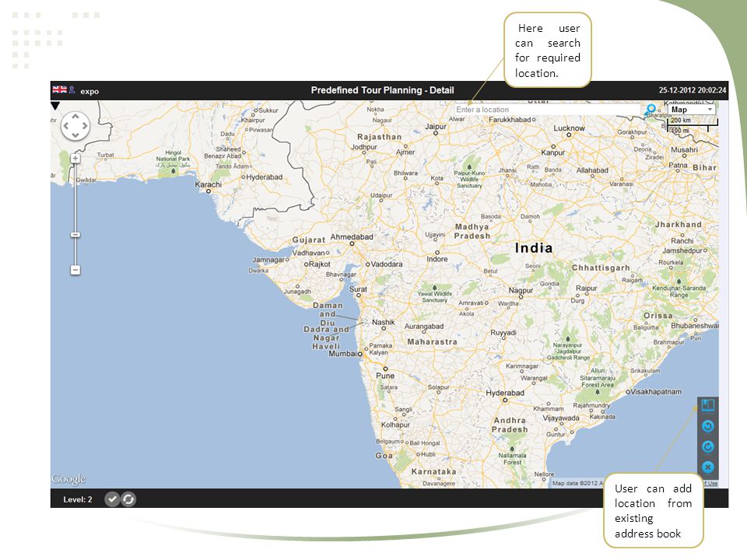Click the 'Predefined Tour Planning - Detail' title
The width and height of the screenshot is (747, 560).
[x=383, y=90]
